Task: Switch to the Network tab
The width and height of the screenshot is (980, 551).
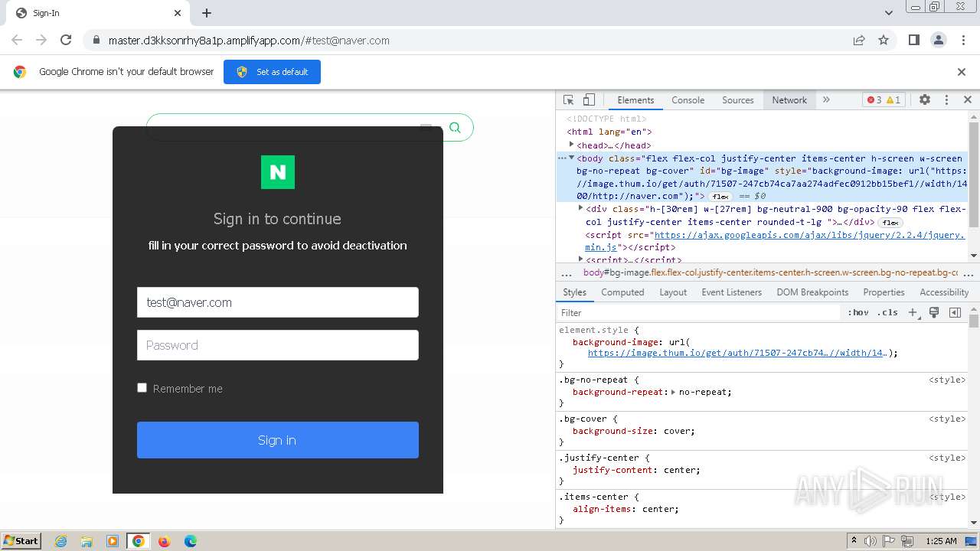Action: tap(789, 100)
